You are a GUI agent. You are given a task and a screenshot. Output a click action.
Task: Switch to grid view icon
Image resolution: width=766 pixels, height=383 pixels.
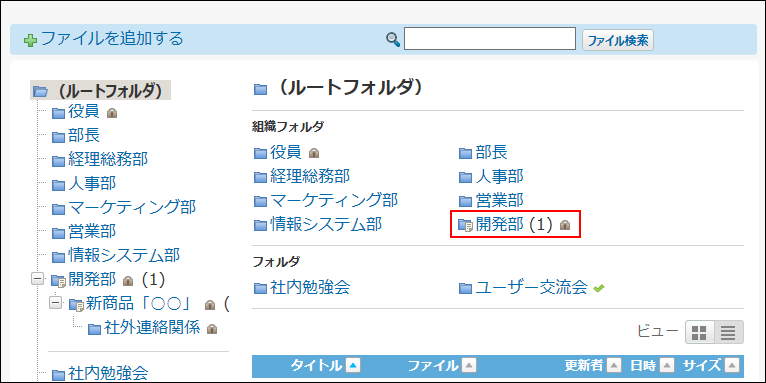[x=700, y=333]
